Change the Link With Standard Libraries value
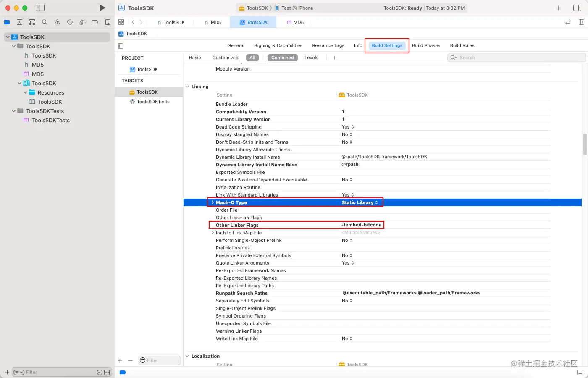Image resolution: width=588 pixels, height=378 pixels. [348, 195]
